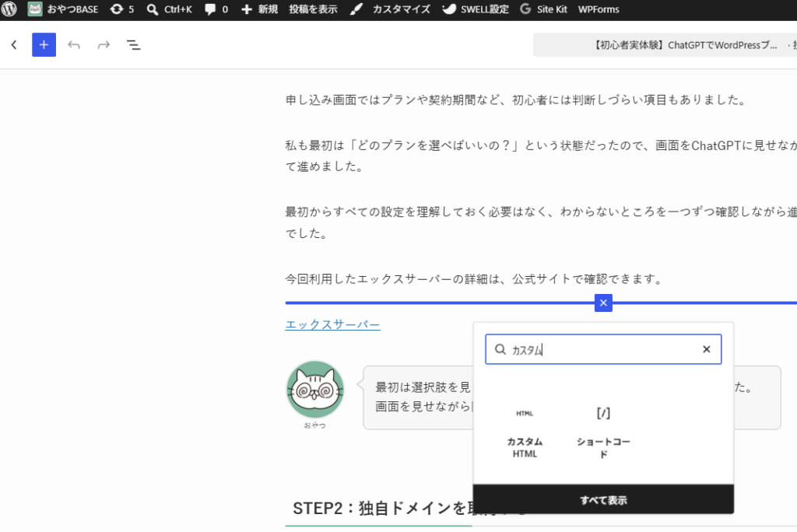Open the WordPress logo menu
Image resolution: width=797 pixels, height=532 pixels.
[9, 9]
